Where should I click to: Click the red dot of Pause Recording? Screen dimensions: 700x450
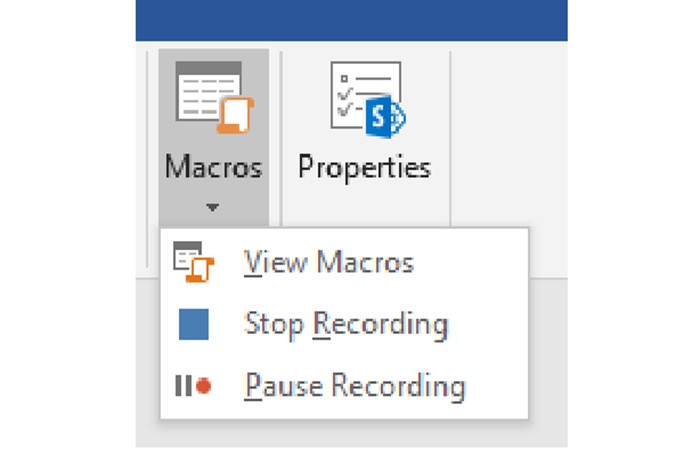pos(203,385)
